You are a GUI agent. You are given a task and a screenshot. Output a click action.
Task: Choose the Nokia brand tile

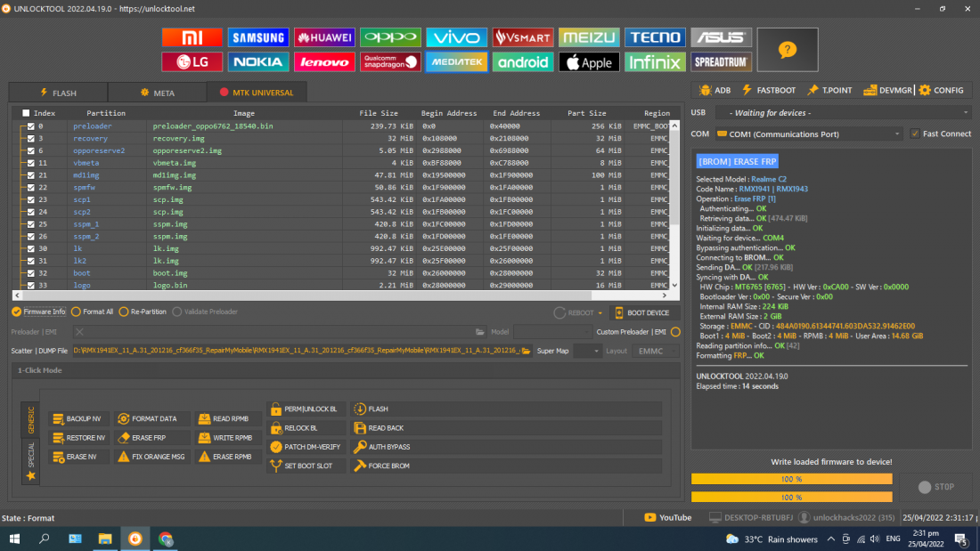[258, 61]
